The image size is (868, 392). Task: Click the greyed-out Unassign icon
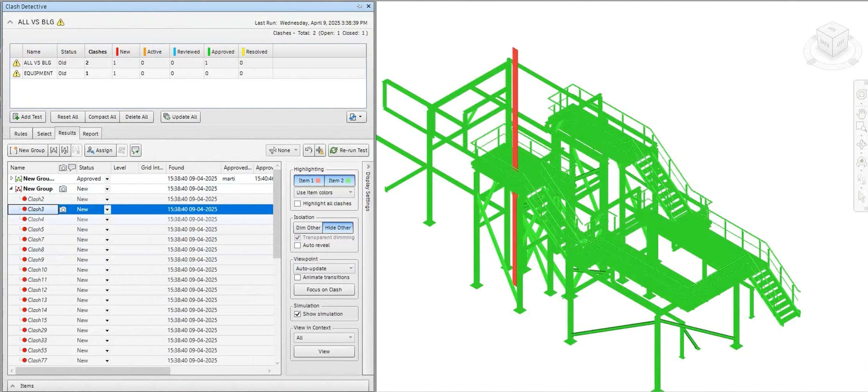[122, 150]
